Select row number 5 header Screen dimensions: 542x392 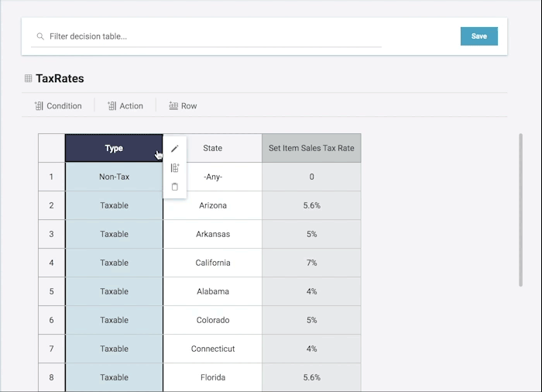coord(51,291)
